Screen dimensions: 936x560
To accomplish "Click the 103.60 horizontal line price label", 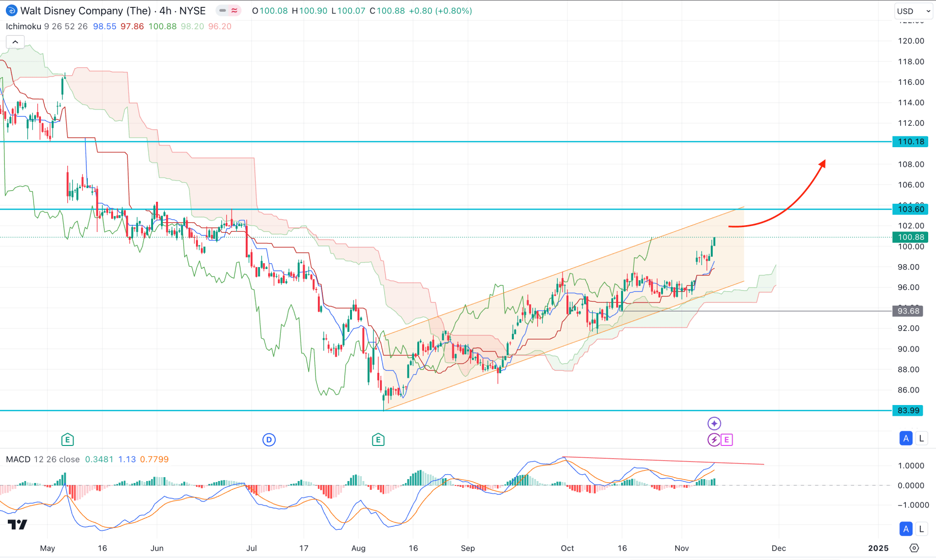I will coord(911,209).
